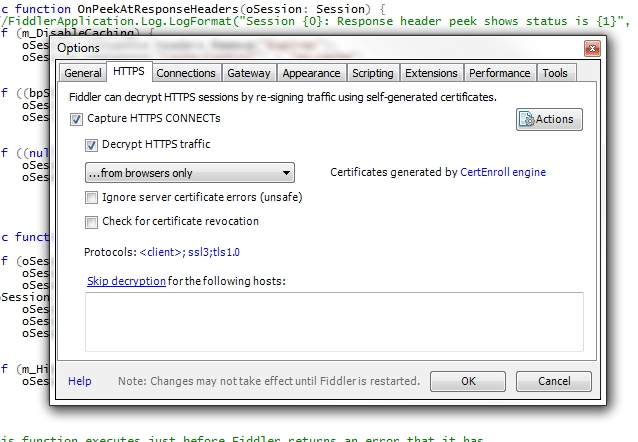Click the 'Fiddler can decrypt HTTPS sessions' description
This screenshot has width=638, height=442.
283,97
